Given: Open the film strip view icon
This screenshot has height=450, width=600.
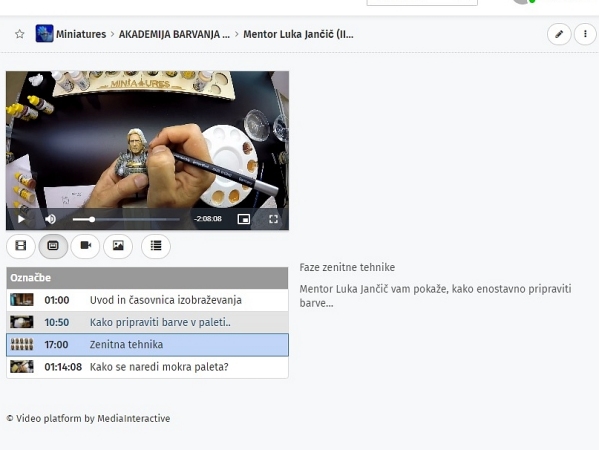Looking at the screenshot, I should [21, 245].
